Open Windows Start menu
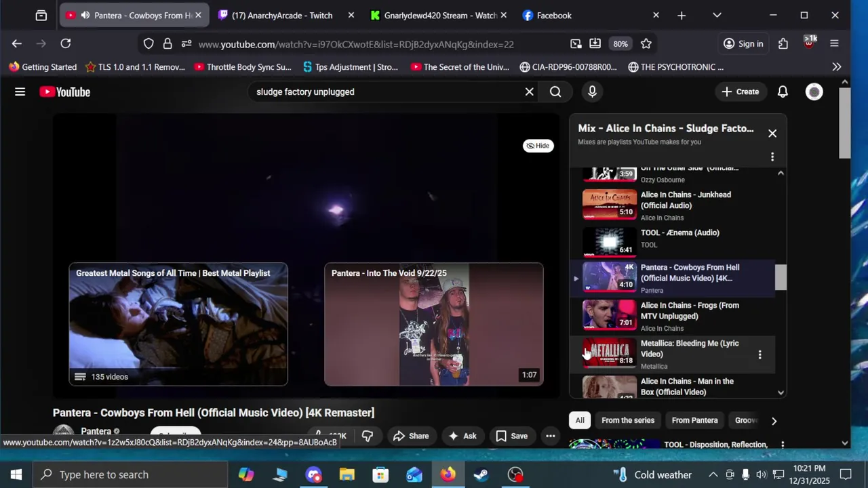This screenshot has height=488, width=868. [x=16, y=474]
